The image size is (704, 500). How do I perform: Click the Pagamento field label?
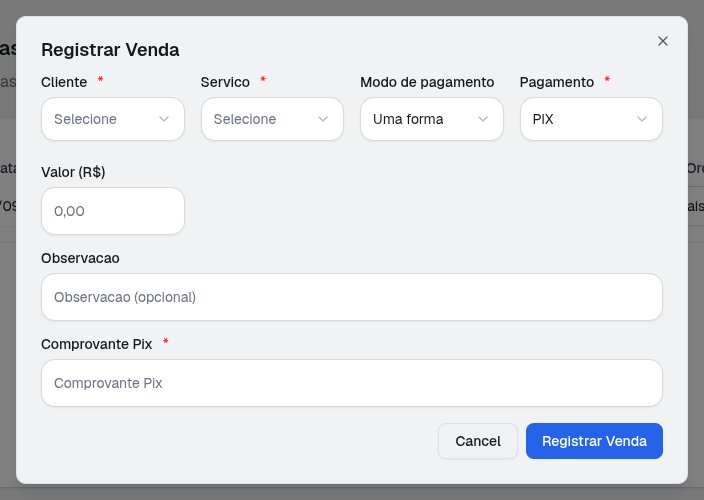click(x=557, y=82)
